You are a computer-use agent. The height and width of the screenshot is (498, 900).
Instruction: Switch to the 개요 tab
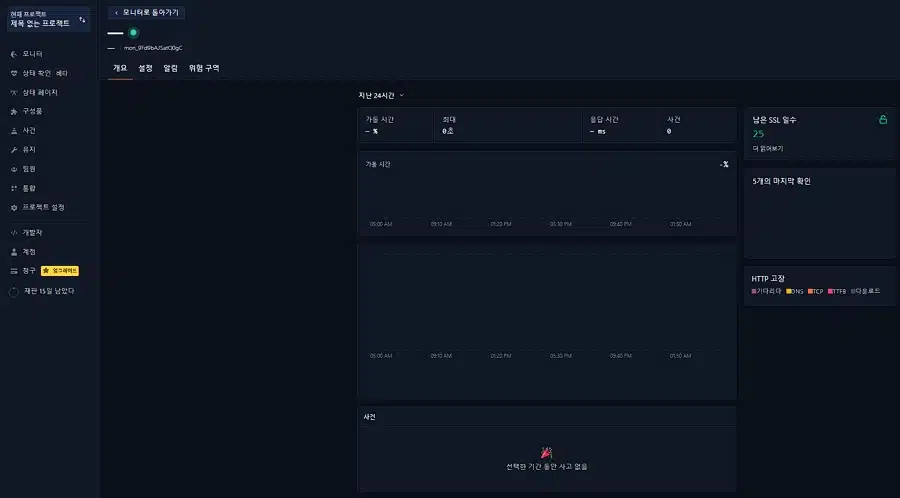120,68
